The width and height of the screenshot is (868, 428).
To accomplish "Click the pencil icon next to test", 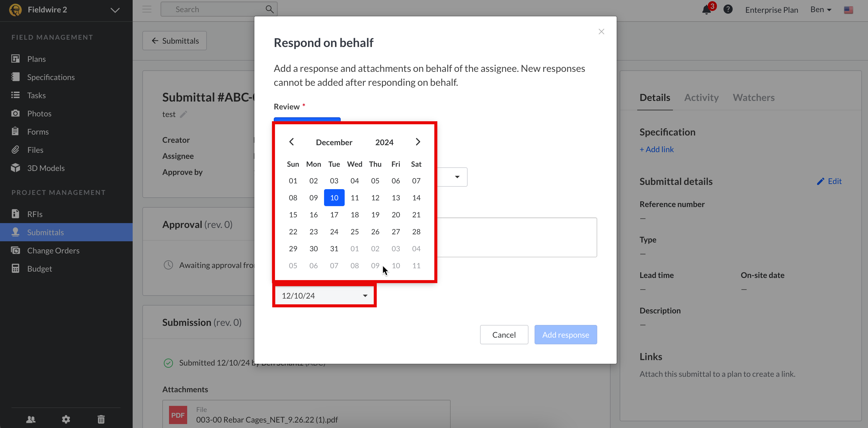I will point(183,114).
